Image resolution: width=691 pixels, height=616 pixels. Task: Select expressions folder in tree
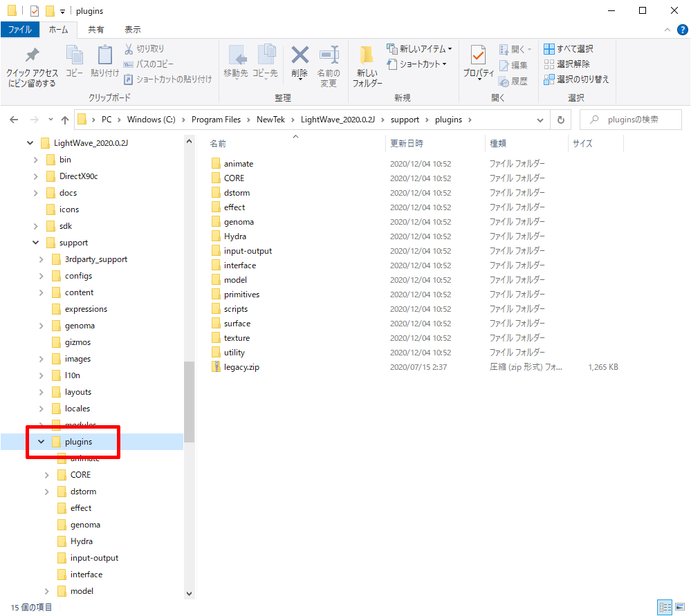coord(86,309)
